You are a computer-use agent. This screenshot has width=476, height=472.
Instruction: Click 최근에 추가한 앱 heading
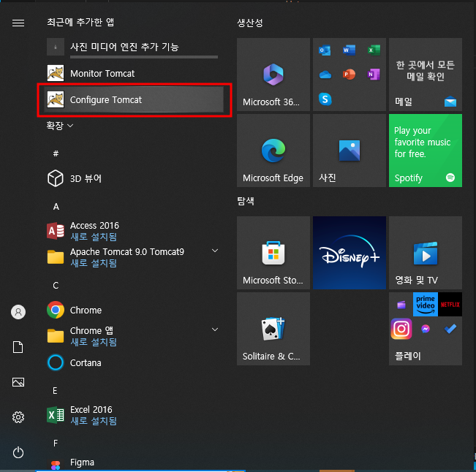point(80,22)
